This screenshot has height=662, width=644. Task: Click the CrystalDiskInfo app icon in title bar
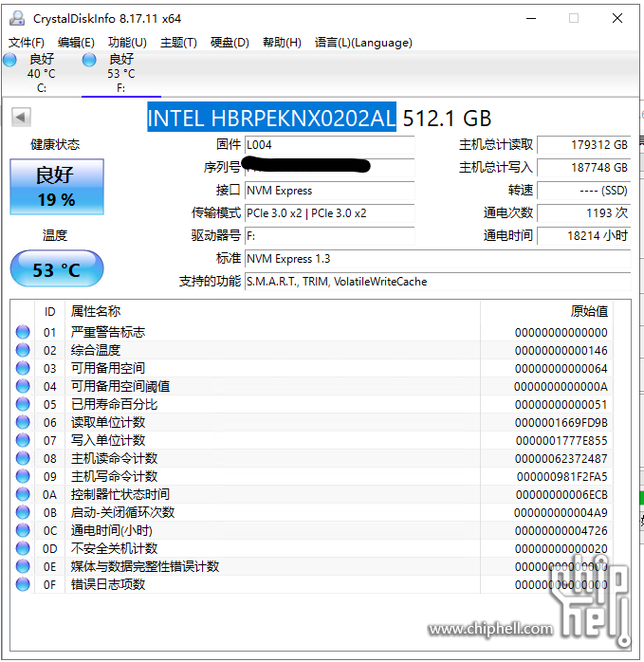pyautogui.click(x=17, y=18)
